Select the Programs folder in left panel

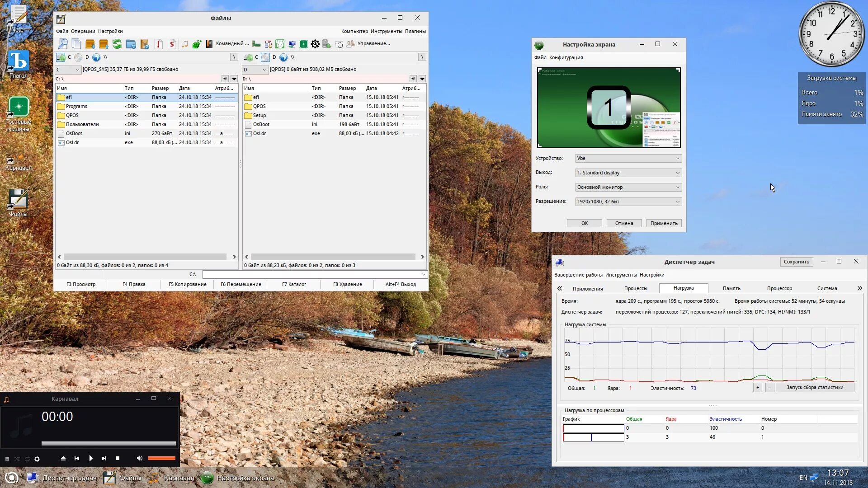76,106
